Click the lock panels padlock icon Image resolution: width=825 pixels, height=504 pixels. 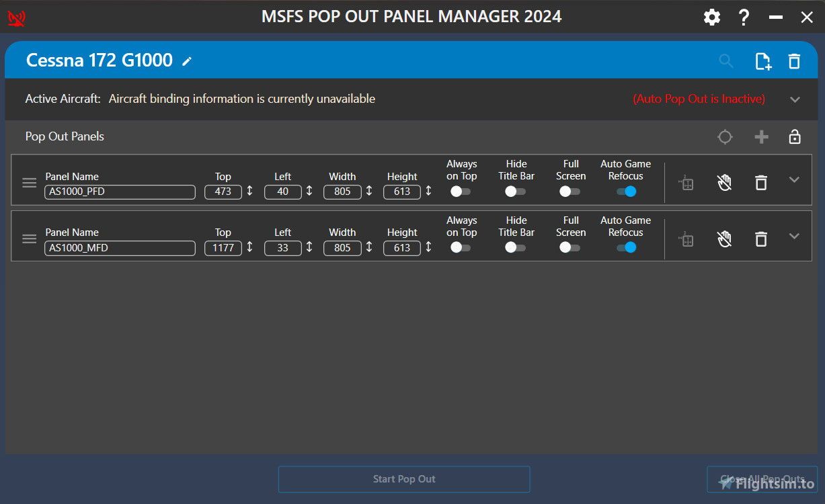pos(794,137)
